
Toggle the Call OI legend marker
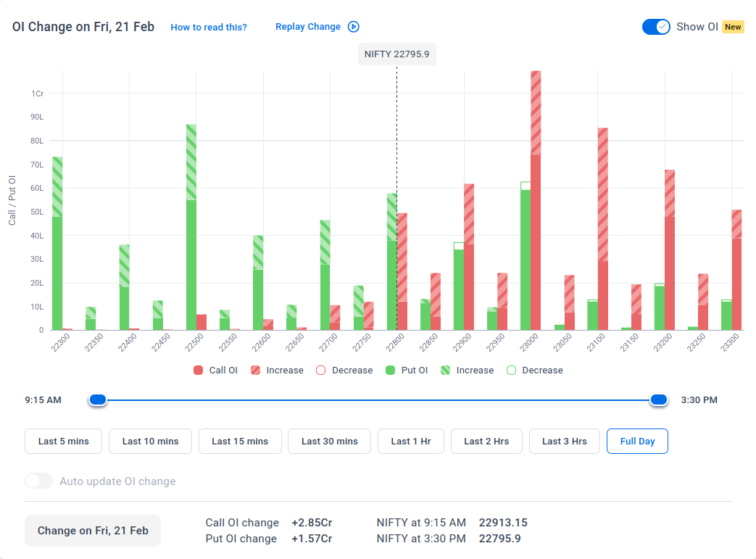(198, 370)
